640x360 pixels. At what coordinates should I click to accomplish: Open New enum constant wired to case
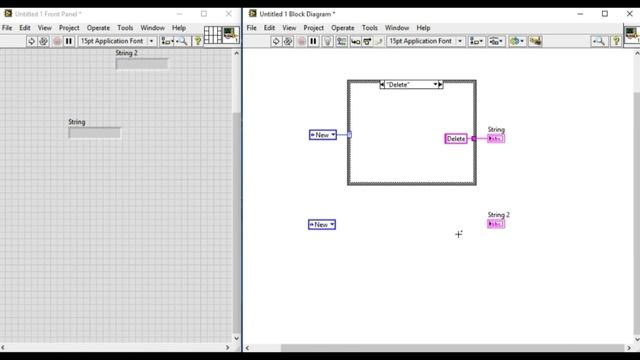(323, 135)
